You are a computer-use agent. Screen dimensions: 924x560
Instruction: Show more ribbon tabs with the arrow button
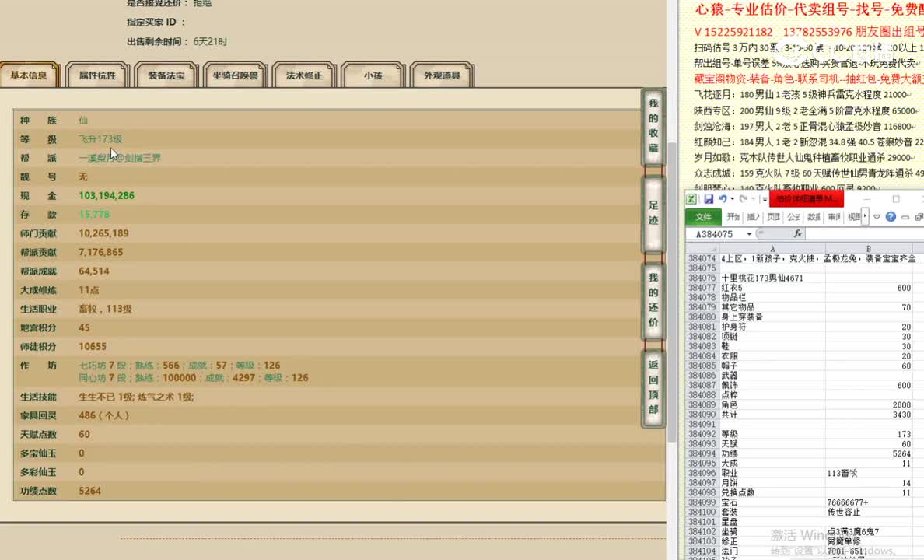click(x=864, y=217)
